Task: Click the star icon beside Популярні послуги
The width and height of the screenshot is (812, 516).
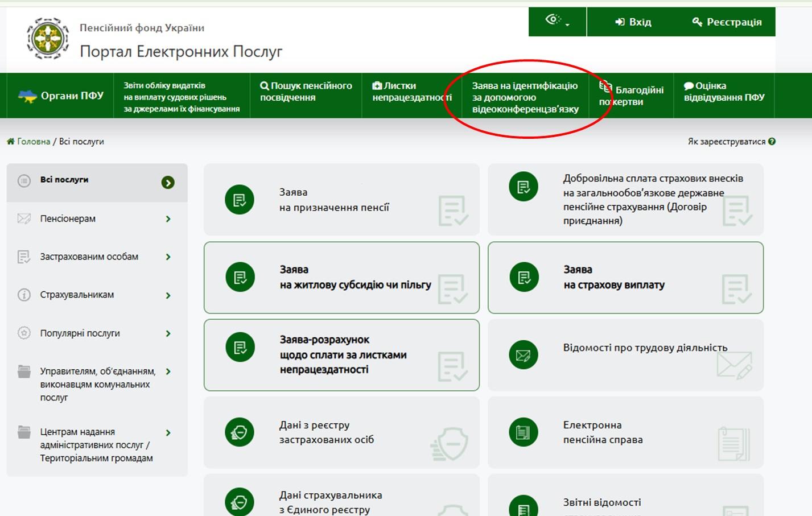Action: pyautogui.click(x=24, y=333)
